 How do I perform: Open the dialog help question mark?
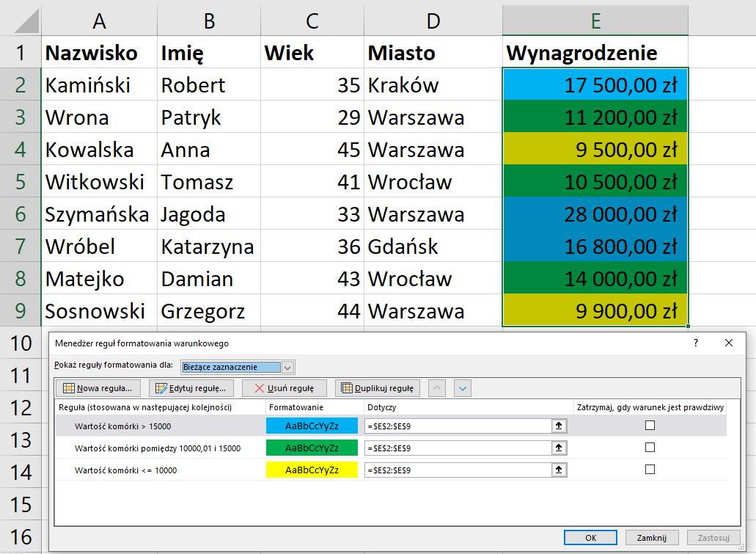click(x=695, y=343)
